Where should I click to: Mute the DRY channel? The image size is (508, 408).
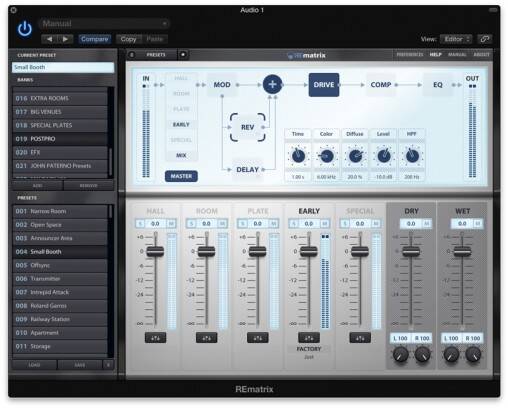click(426, 224)
